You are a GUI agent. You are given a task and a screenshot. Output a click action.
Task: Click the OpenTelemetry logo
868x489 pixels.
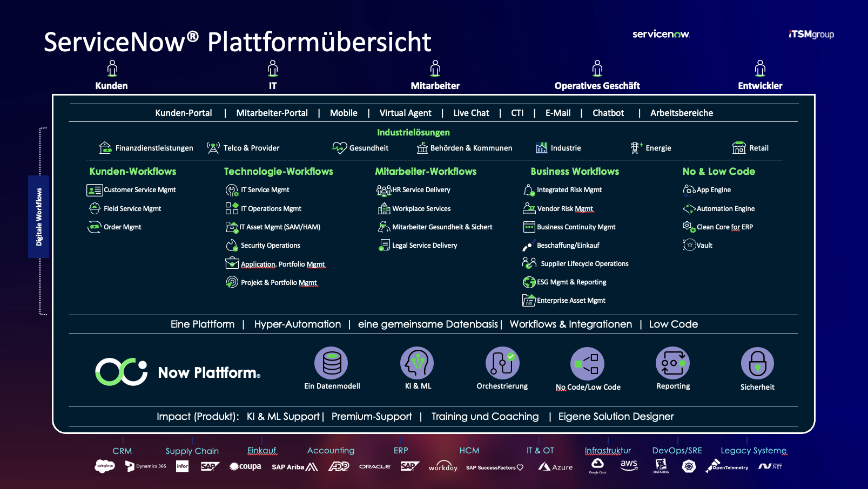point(727,466)
